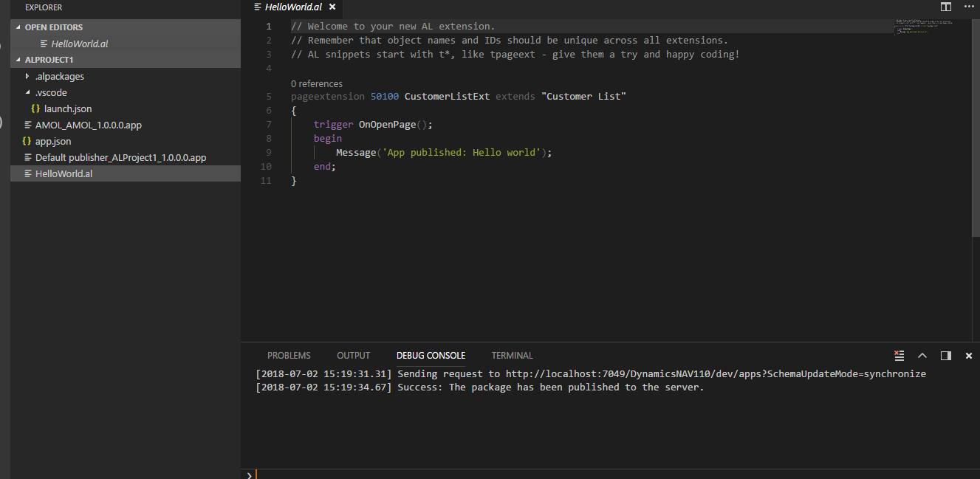Image resolution: width=980 pixels, height=479 pixels.
Task: Open AMOL_AMOL_1.0.0.0.app in explorer
Action: 88,125
